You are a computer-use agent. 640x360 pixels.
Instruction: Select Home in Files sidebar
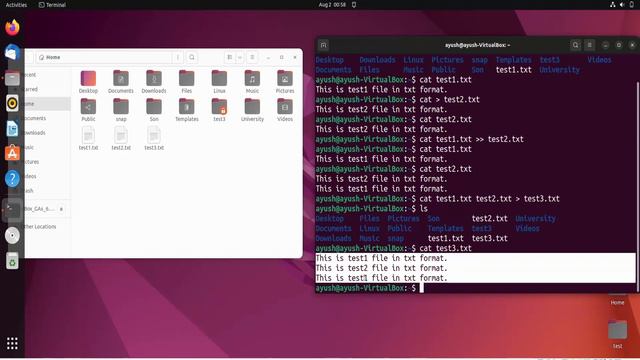coord(47,104)
